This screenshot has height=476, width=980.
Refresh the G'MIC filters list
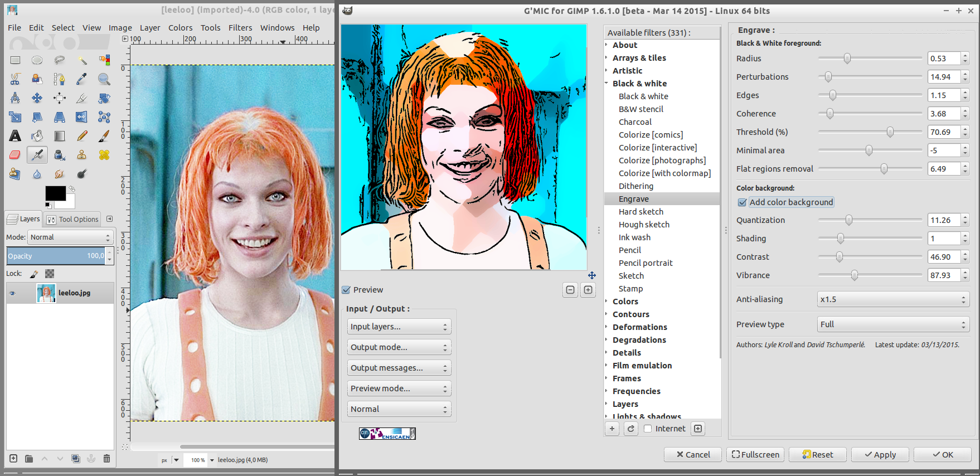[630, 429]
